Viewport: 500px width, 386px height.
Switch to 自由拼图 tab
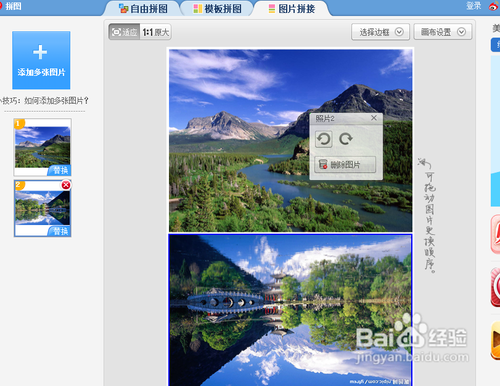click(x=143, y=9)
